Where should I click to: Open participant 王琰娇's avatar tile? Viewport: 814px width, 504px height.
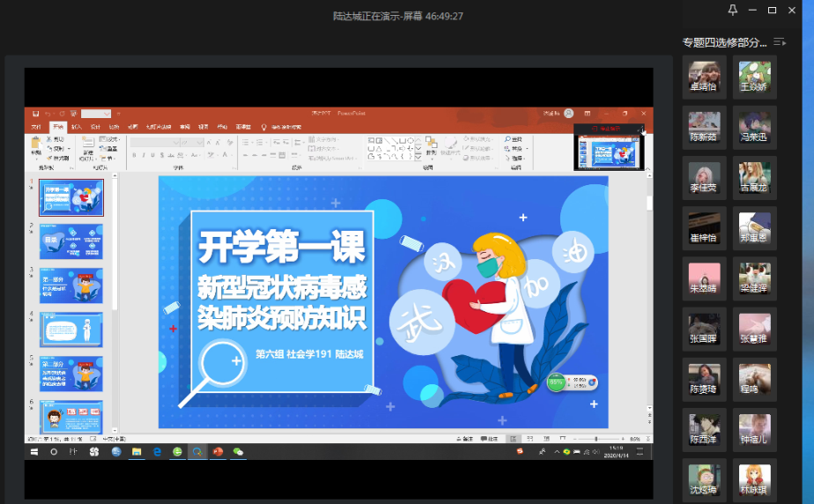click(754, 77)
